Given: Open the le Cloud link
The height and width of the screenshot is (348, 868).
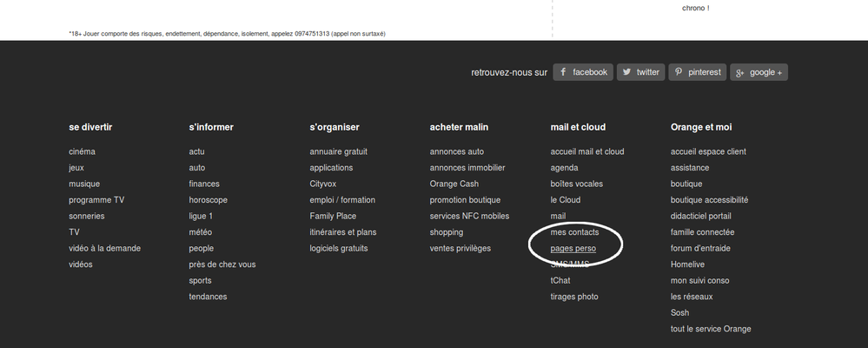Looking at the screenshot, I should [x=565, y=200].
